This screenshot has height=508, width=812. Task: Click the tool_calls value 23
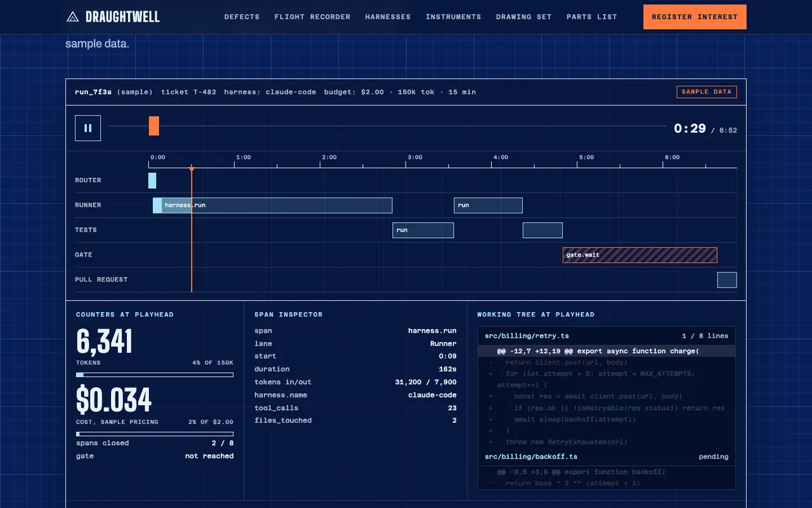(x=452, y=408)
